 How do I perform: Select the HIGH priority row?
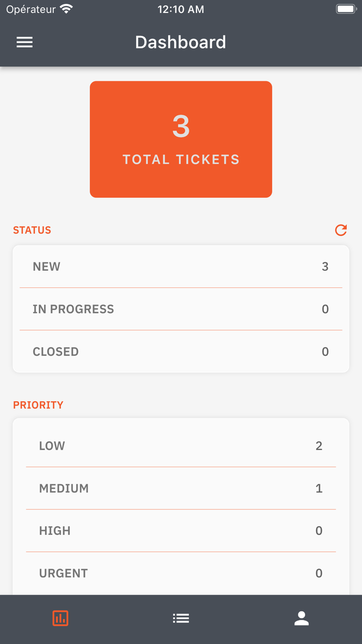click(181, 531)
